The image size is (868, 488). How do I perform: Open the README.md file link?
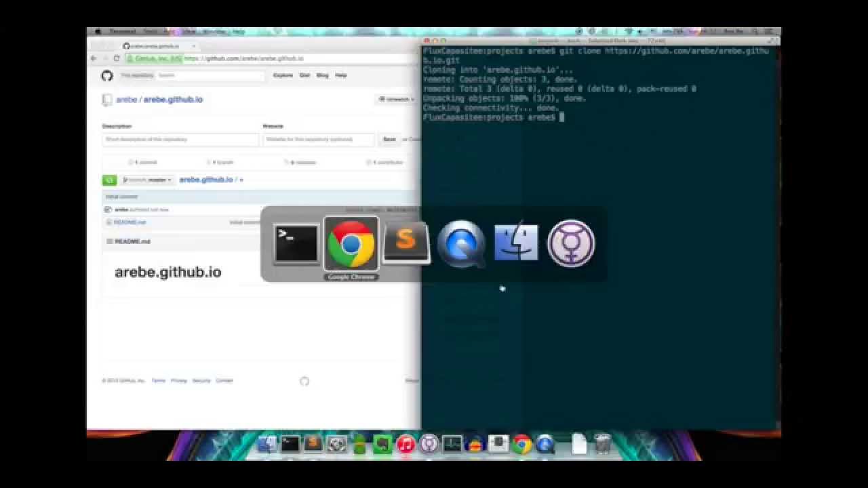tap(130, 222)
